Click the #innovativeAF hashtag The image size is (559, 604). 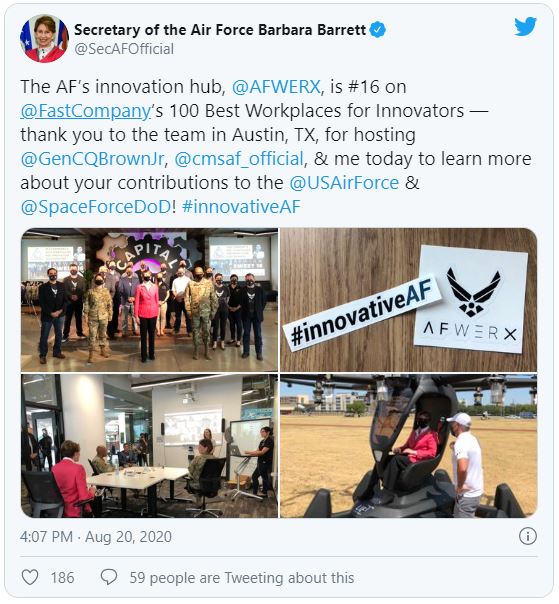(241, 207)
